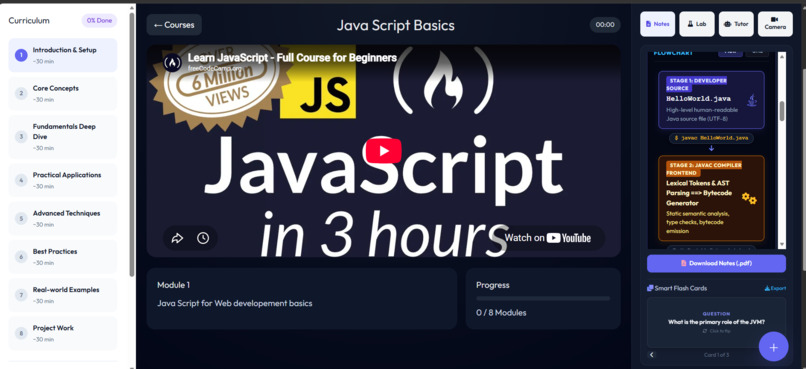This screenshot has height=369, width=806.
Task: Click module number 6 circle badge
Action: point(21,256)
